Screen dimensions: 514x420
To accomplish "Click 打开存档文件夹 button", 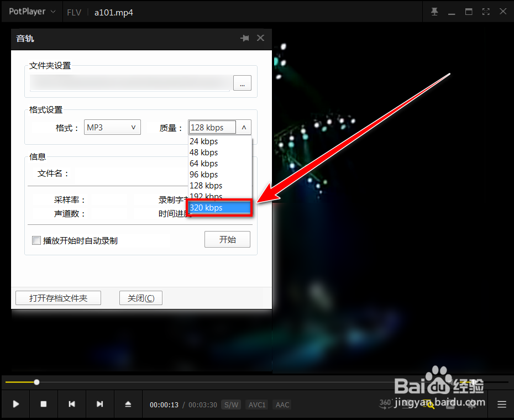I will tap(59, 298).
